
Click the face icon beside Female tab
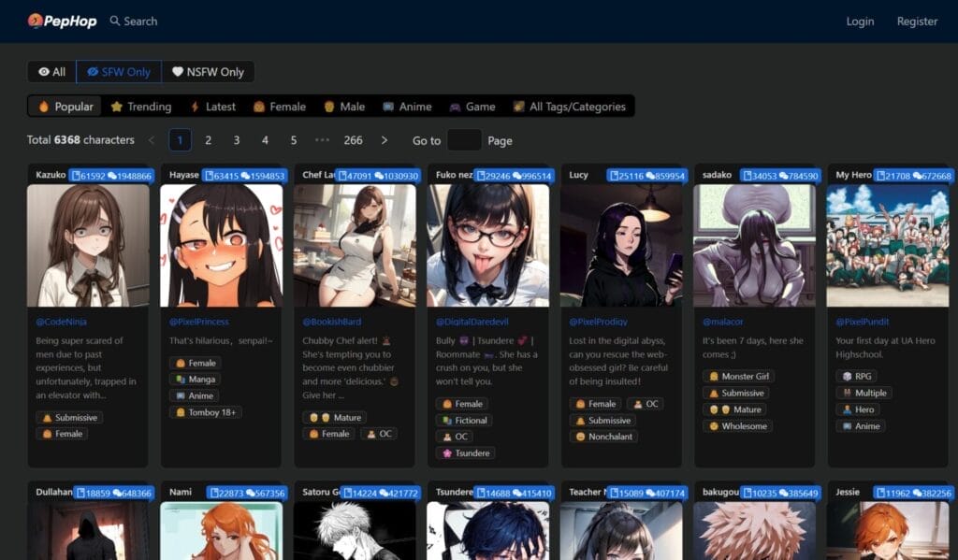(x=259, y=107)
